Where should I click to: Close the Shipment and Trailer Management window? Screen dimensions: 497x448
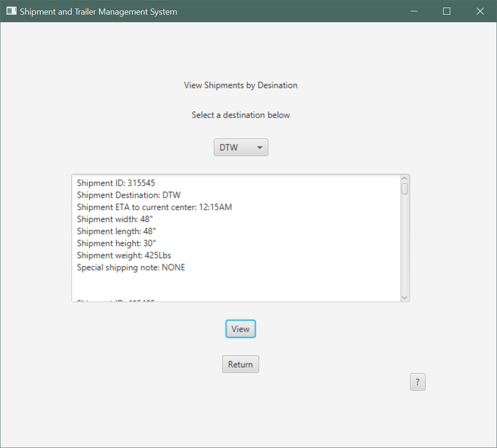click(480, 11)
